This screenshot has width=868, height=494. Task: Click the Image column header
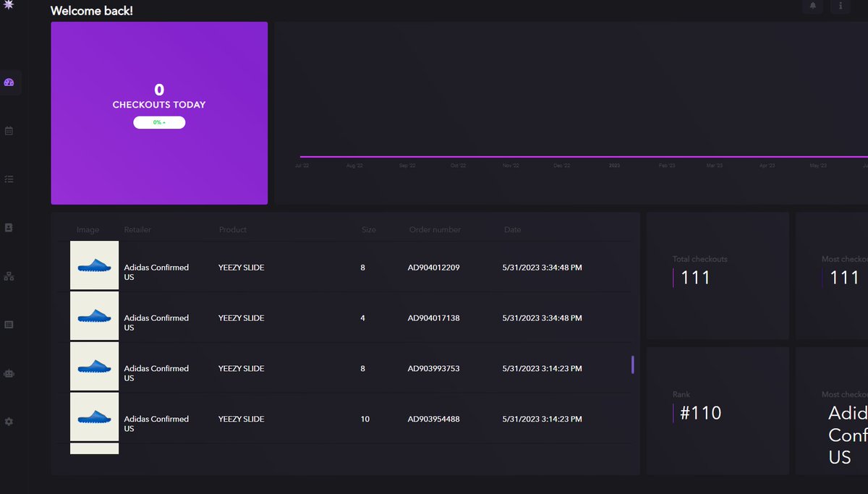(x=88, y=230)
